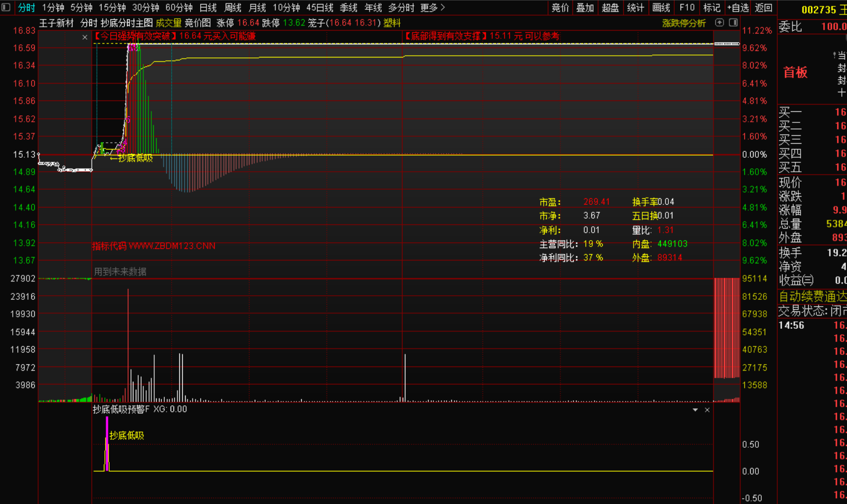Open F10 company info
The height and width of the screenshot is (504, 847).
pos(687,8)
